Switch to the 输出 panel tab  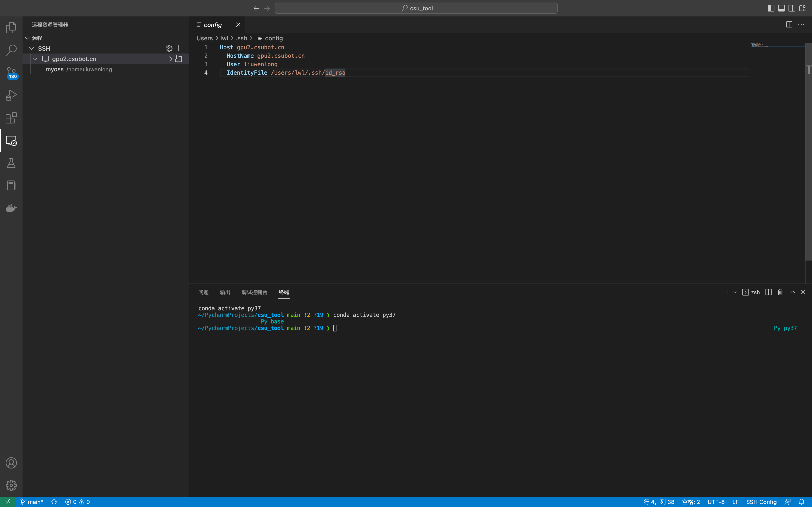(x=225, y=292)
